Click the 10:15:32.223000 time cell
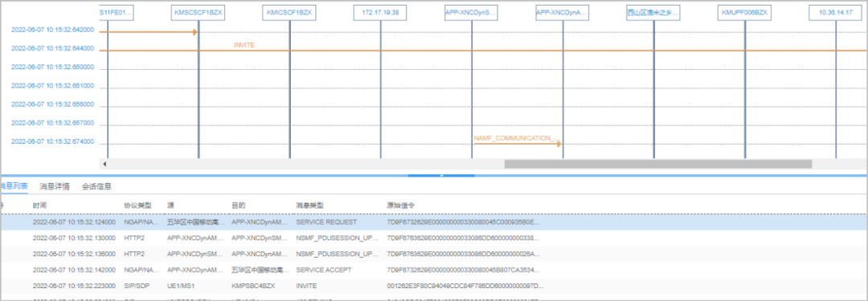868x301 pixels. click(74, 286)
